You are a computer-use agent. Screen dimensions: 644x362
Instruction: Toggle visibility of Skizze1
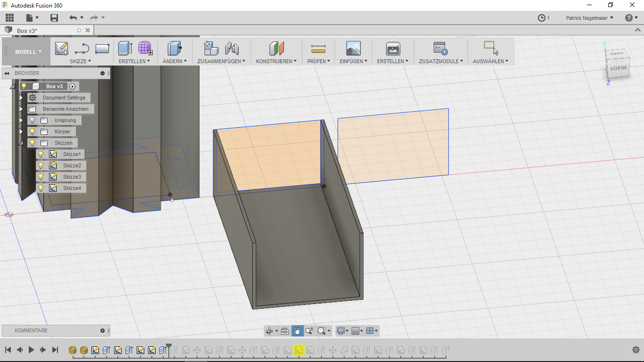40,154
